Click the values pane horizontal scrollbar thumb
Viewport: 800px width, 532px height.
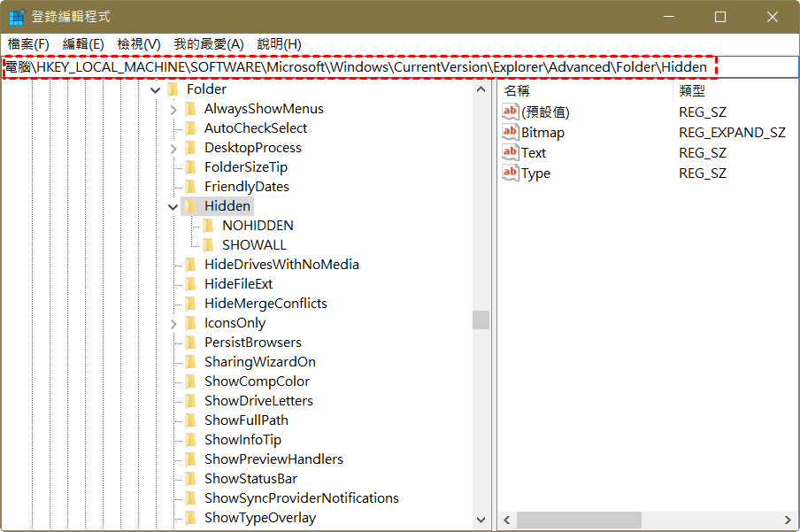coord(579,520)
